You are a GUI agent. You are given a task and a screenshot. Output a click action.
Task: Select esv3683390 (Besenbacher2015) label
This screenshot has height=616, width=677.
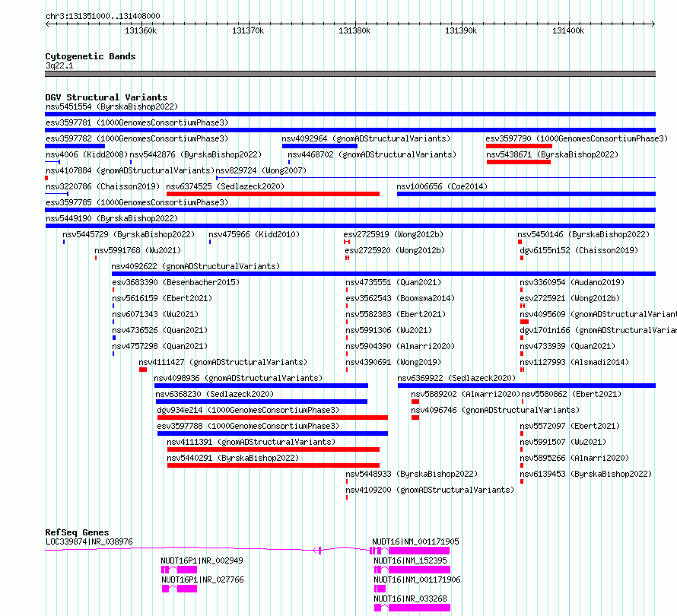pyautogui.click(x=176, y=282)
